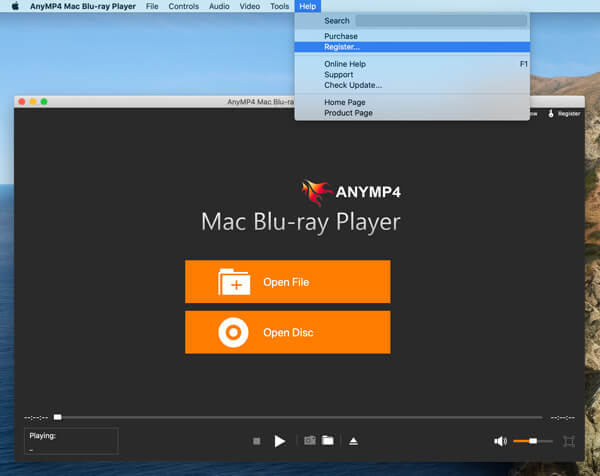Screen dimensions: 600x476
Task: Open the Apple menu
Action: [15, 6]
